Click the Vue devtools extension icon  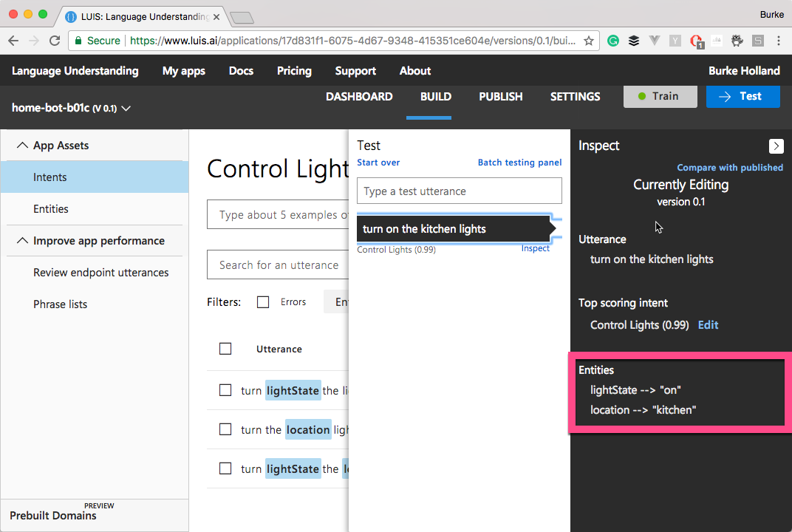tap(655, 41)
